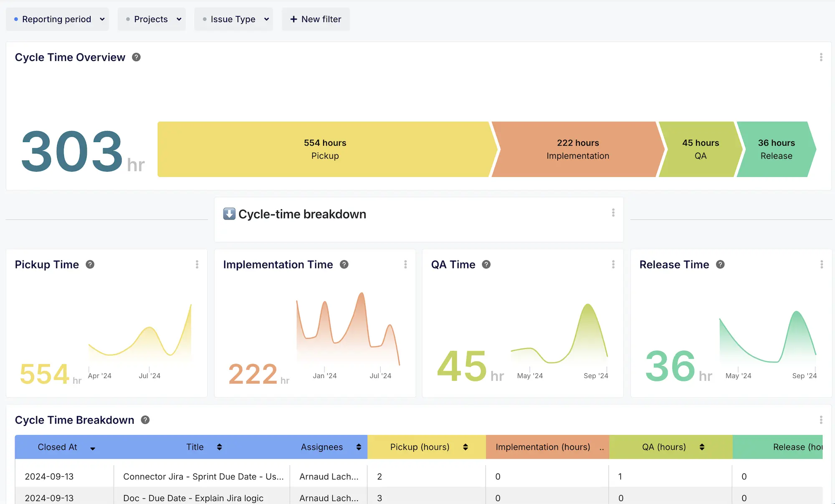
Task: Open the Release Time options menu
Action: click(821, 264)
